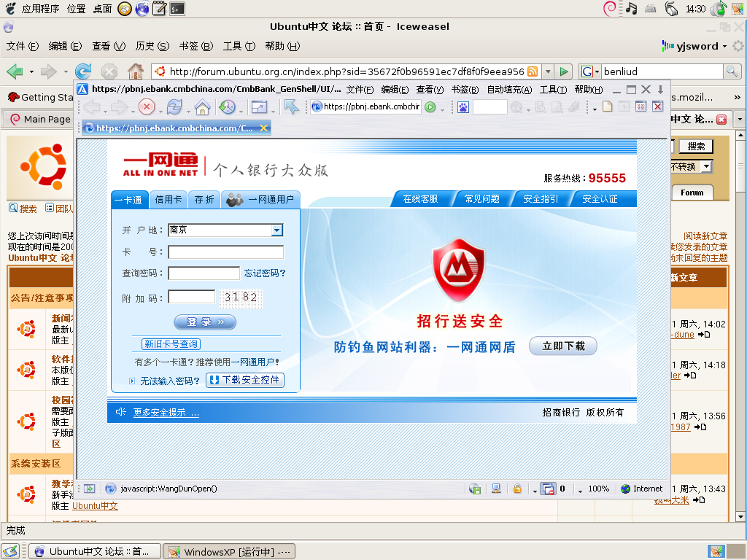Go to Iceweasel home page icon
The image size is (747, 560).
pos(136,71)
